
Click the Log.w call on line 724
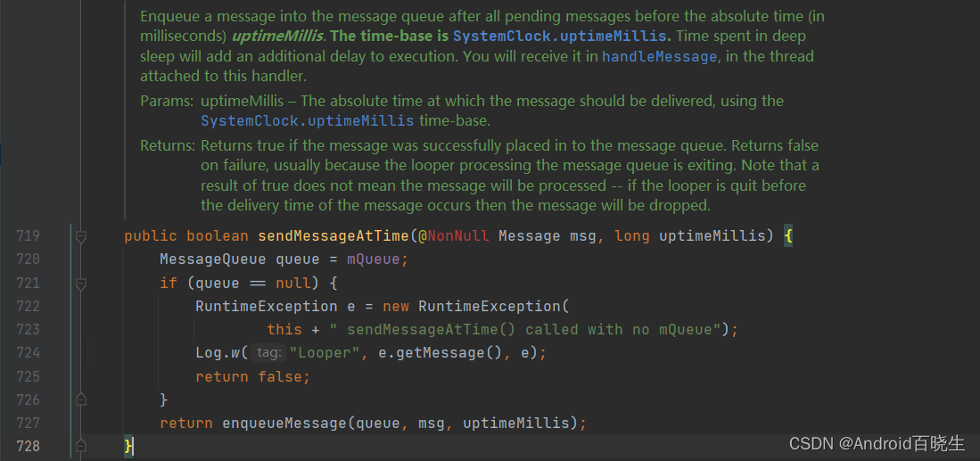218,353
